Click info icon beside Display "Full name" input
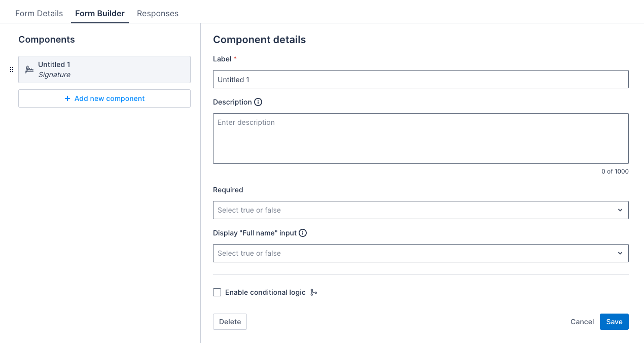 click(x=303, y=233)
